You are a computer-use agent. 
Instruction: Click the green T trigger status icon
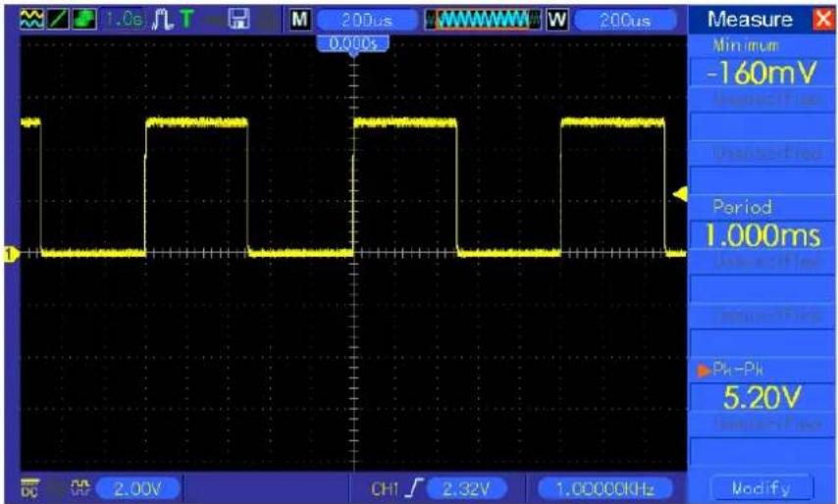[186, 21]
